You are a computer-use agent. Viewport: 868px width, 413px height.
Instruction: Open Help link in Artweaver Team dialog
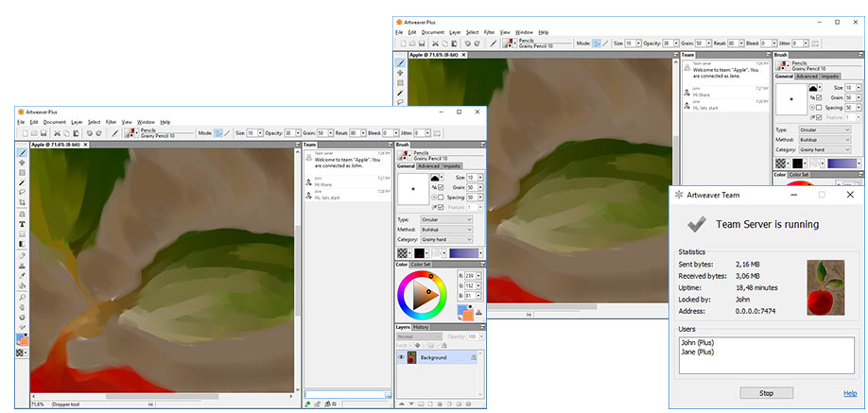[850, 393]
